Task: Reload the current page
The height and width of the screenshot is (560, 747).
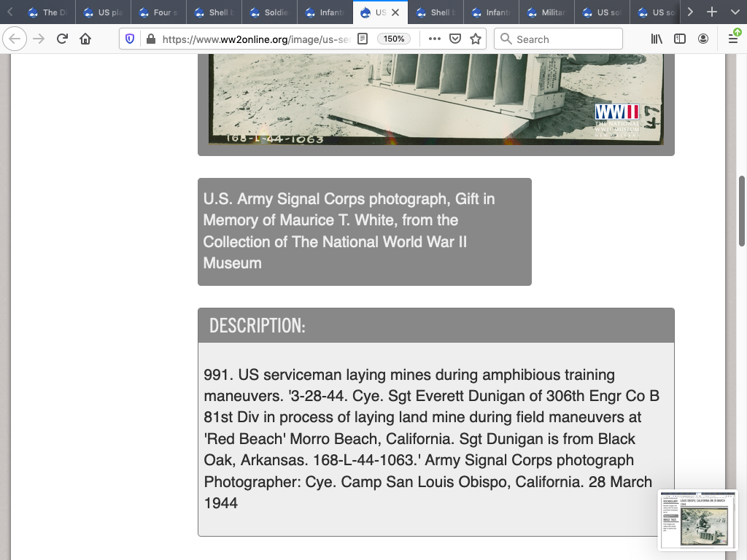Action: click(x=62, y=39)
